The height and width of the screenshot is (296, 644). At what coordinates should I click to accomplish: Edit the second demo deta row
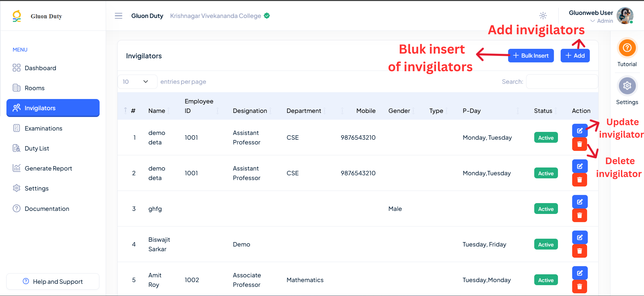[x=580, y=166]
